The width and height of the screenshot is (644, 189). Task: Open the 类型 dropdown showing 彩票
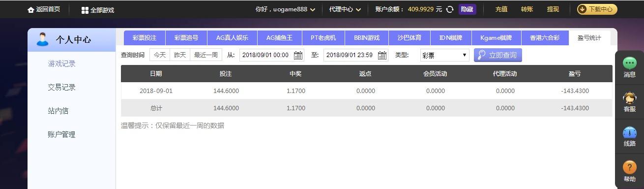(x=444, y=55)
